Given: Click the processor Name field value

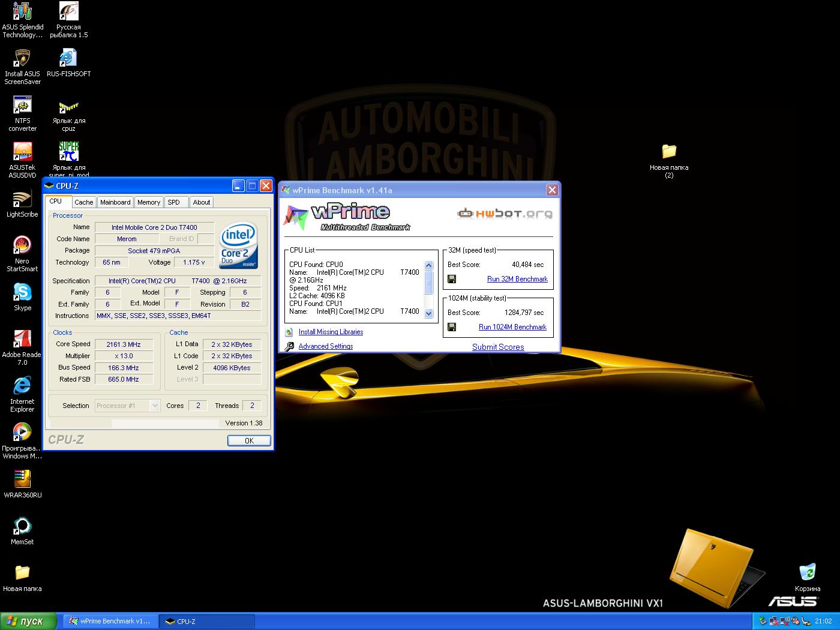Looking at the screenshot, I should 154,227.
